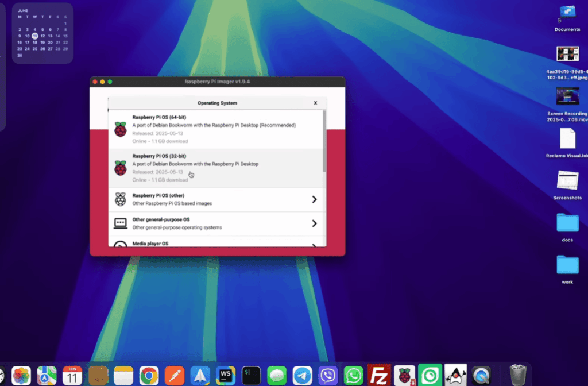The height and width of the screenshot is (386, 588).
Task: Click the laptop icon for Other general-purpose OS
Action: click(x=121, y=223)
